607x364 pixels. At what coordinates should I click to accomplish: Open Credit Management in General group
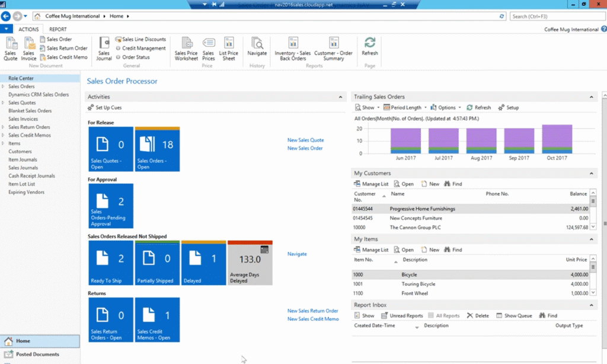140,48
